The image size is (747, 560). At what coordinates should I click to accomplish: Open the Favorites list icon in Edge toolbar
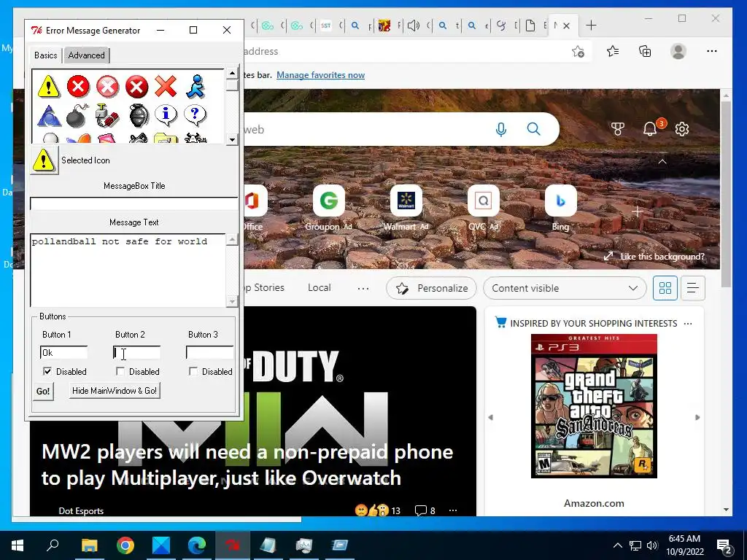coord(613,51)
